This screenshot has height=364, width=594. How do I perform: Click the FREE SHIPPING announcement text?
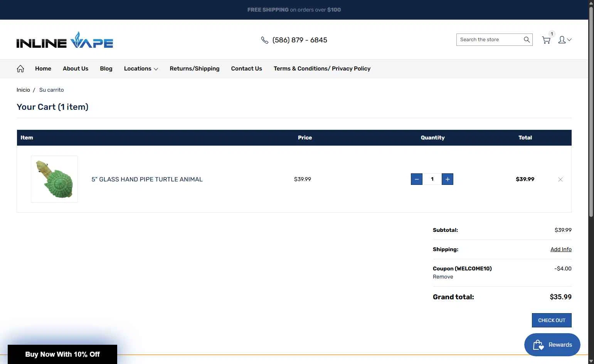pyautogui.click(x=294, y=10)
